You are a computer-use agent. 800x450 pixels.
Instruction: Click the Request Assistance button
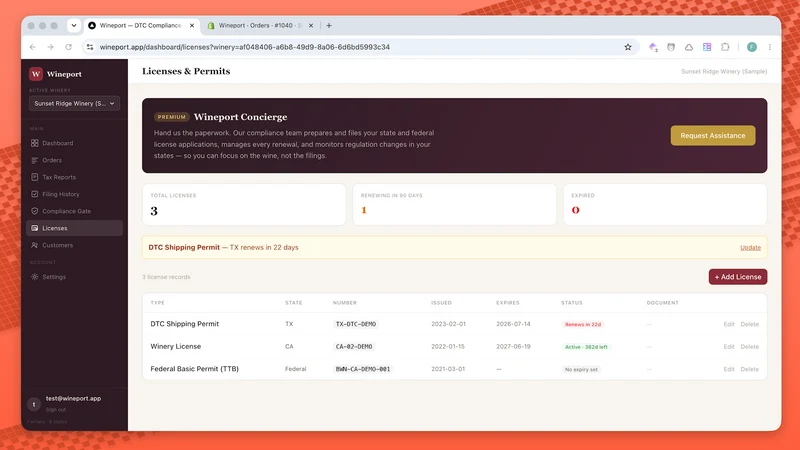(x=713, y=136)
